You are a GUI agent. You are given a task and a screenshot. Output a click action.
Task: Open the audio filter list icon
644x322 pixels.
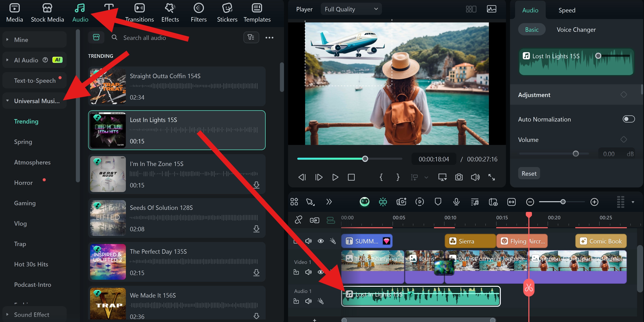click(251, 38)
